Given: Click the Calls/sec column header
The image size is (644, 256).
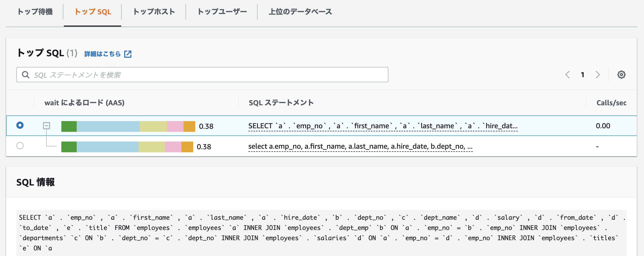Looking at the screenshot, I should pos(611,103).
